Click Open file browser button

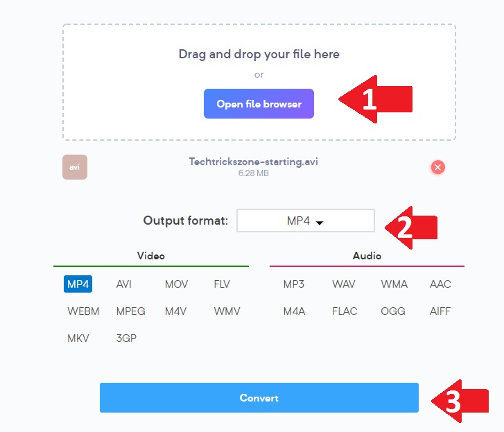click(x=259, y=104)
